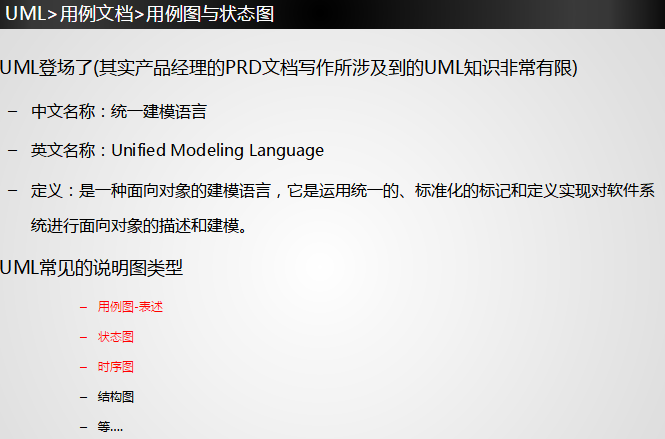Click the definition line starting '定义：是一种面向对象'
This screenshot has height=439, width=665.
coord(343,190)
